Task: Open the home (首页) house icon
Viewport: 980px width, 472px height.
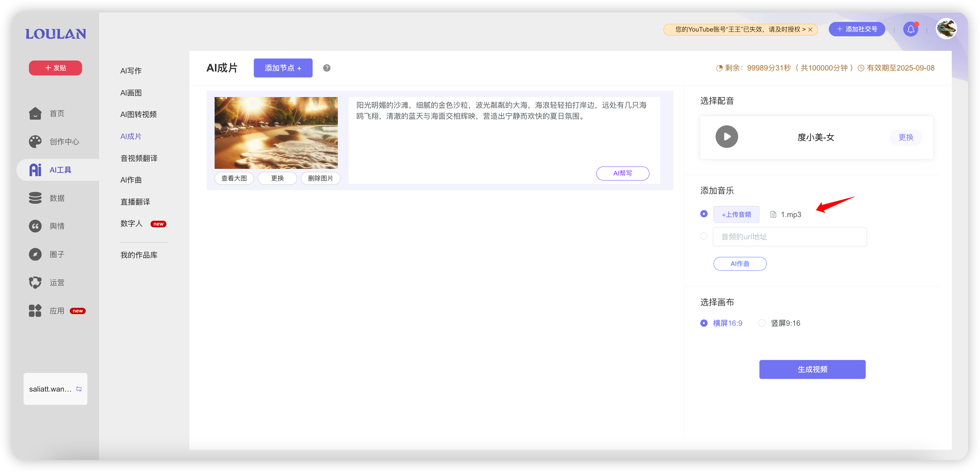Action: coord(36,113)
